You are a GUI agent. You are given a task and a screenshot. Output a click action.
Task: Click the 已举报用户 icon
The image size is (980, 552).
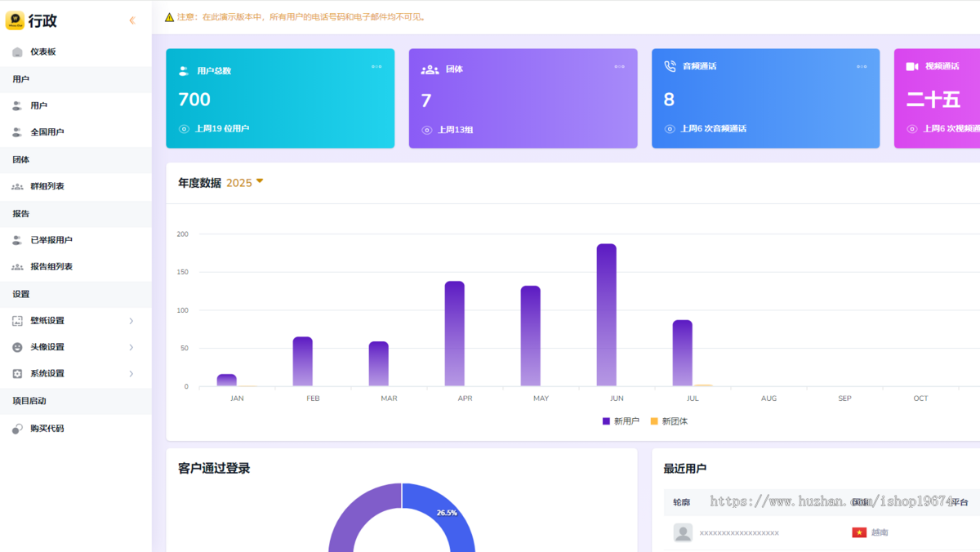[x=17, y=240]
